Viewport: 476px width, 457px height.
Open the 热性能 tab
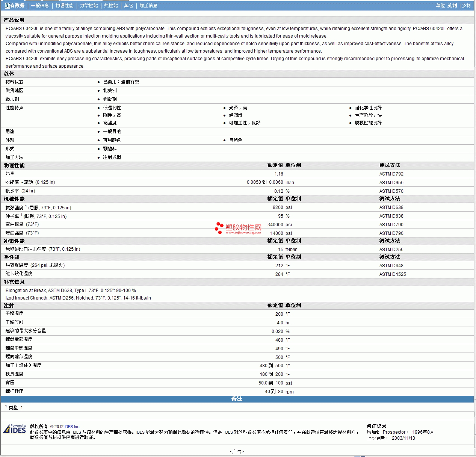111,6
